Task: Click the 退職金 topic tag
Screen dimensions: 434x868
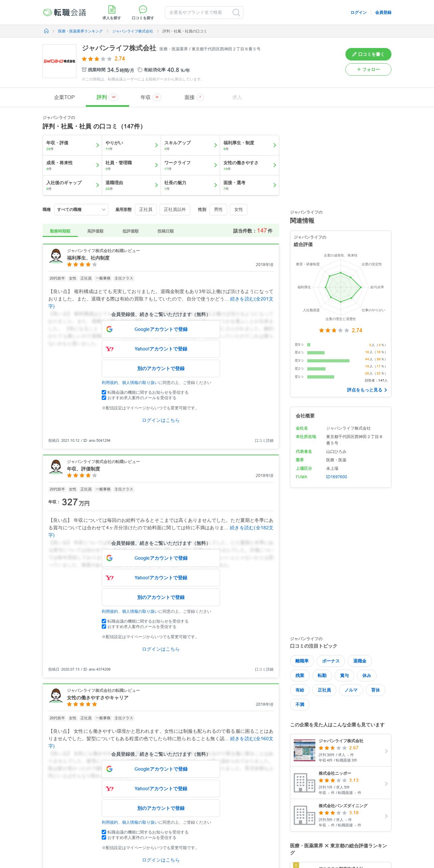Action: click(360, 661)
